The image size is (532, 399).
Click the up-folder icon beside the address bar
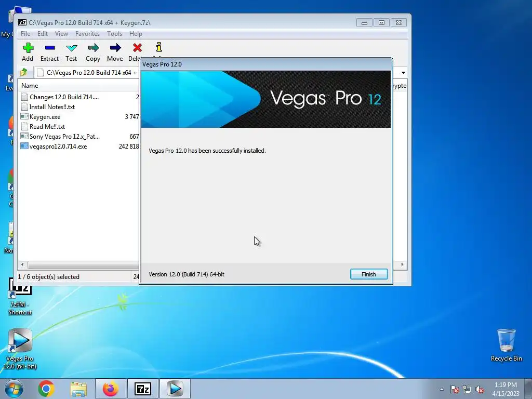tap(24, 72)
